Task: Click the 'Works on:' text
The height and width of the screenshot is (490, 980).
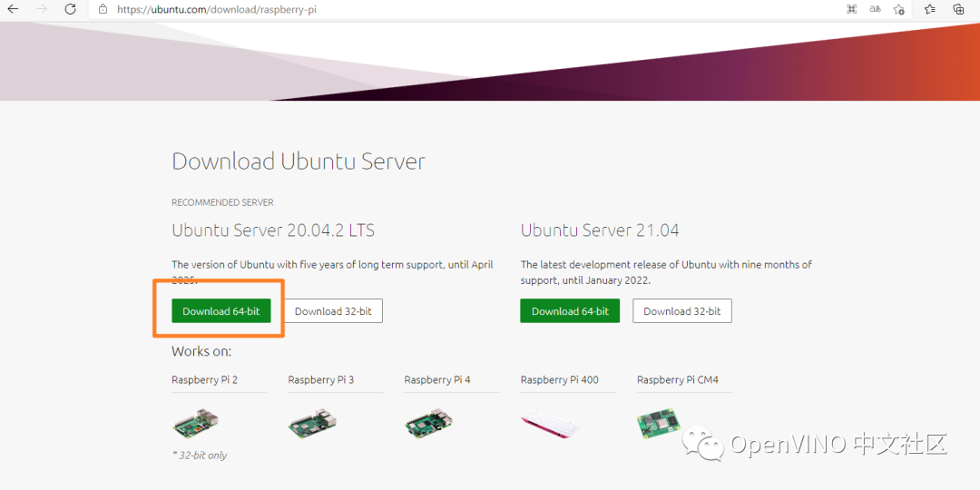Action: 201,351
